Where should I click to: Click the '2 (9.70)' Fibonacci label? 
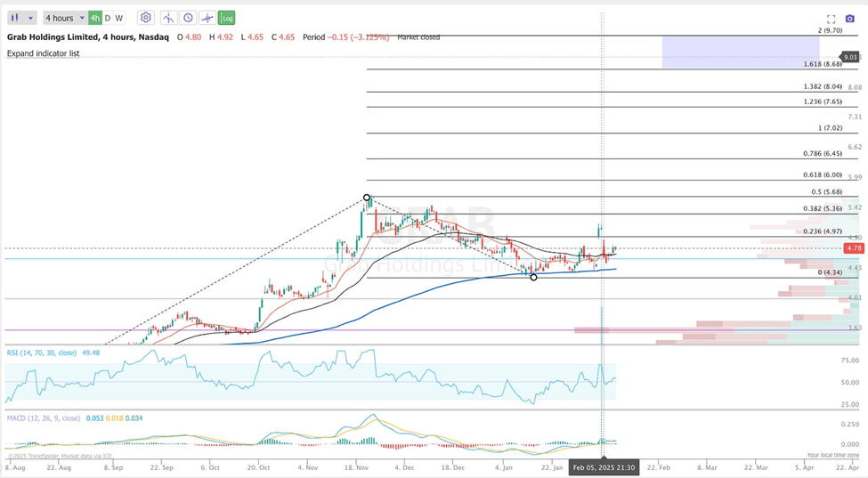click(831, 30)
